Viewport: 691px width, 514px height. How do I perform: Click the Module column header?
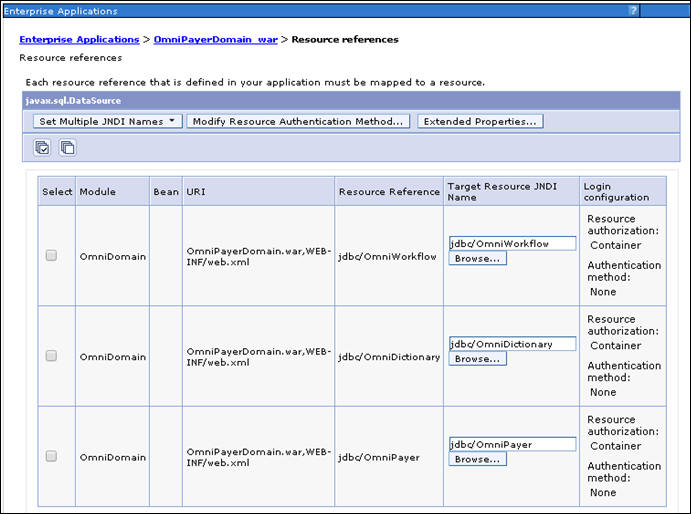tap(112, 192)
